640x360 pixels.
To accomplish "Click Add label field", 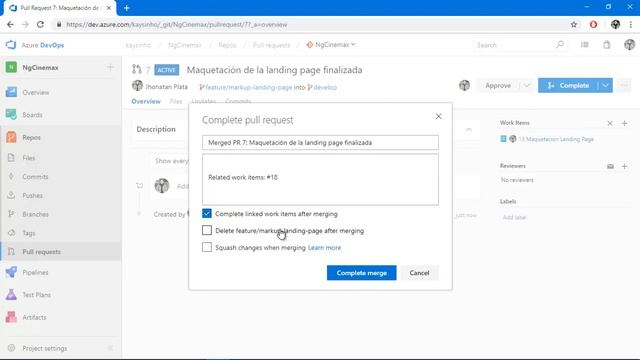I will coord(514,217).
